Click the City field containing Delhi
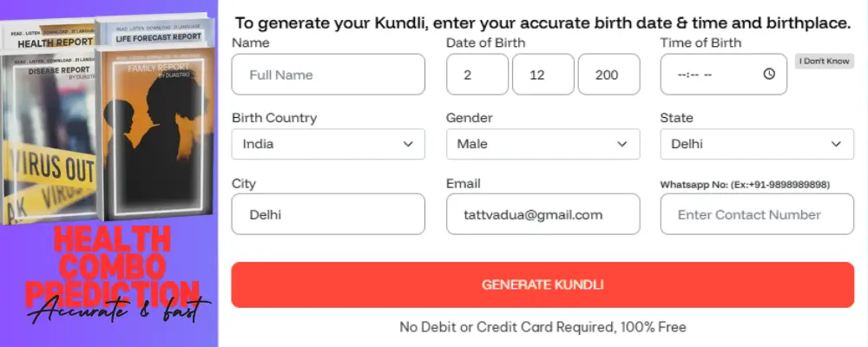The image size is (868, 347). [x=328, y=214]
